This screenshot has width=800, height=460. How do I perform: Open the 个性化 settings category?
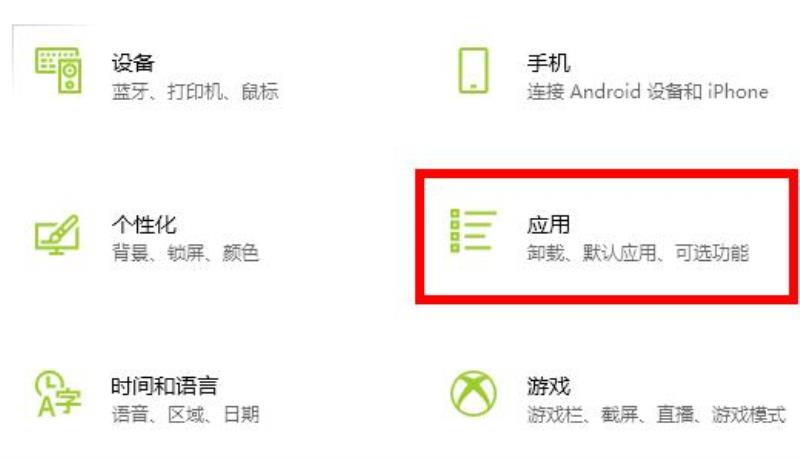click(144, 224)
